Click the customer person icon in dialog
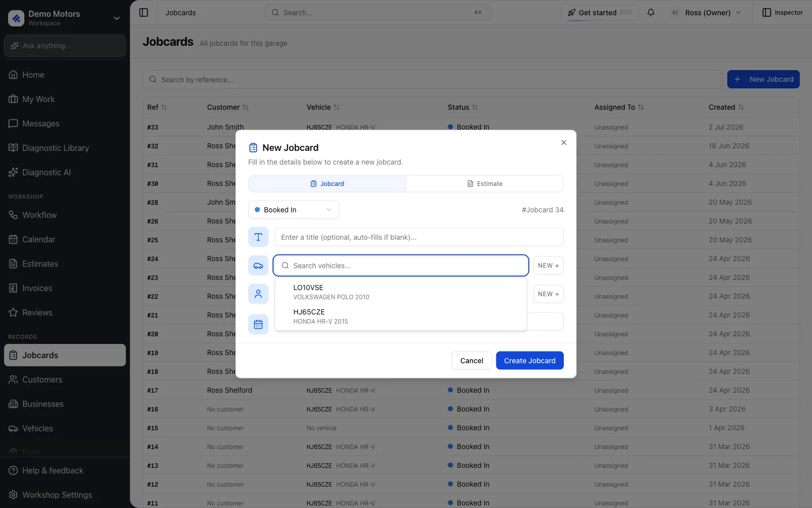The height and width of the screenshot is (508, 812). click(258, 294)
